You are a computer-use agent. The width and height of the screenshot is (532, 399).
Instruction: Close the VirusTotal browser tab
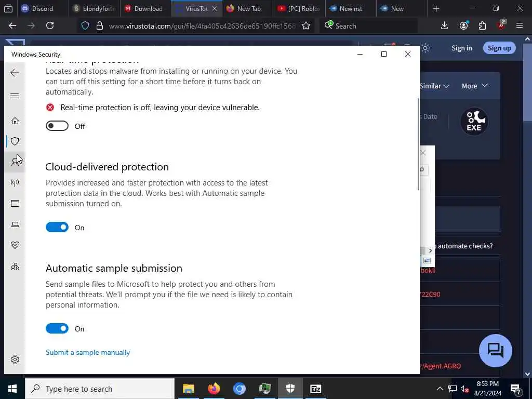tap(215, 8)
